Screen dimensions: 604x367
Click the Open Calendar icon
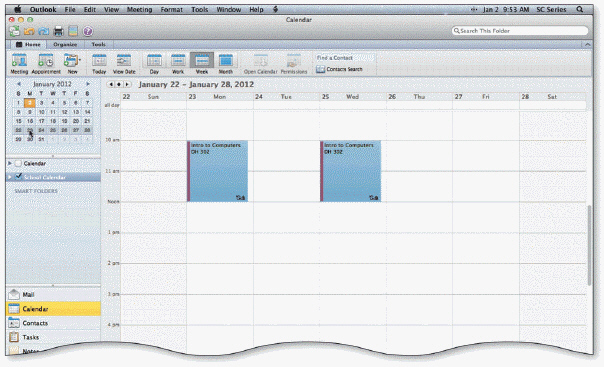(x=260, y=64)
